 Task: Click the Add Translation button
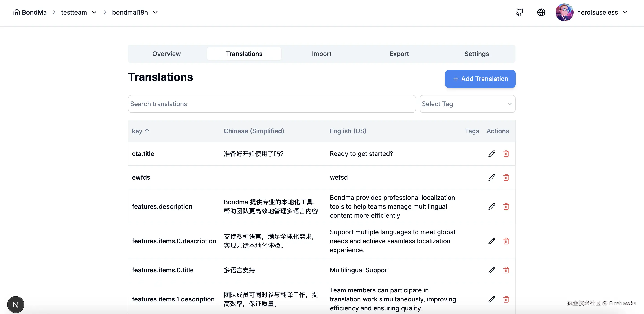(x=480, y=79)
